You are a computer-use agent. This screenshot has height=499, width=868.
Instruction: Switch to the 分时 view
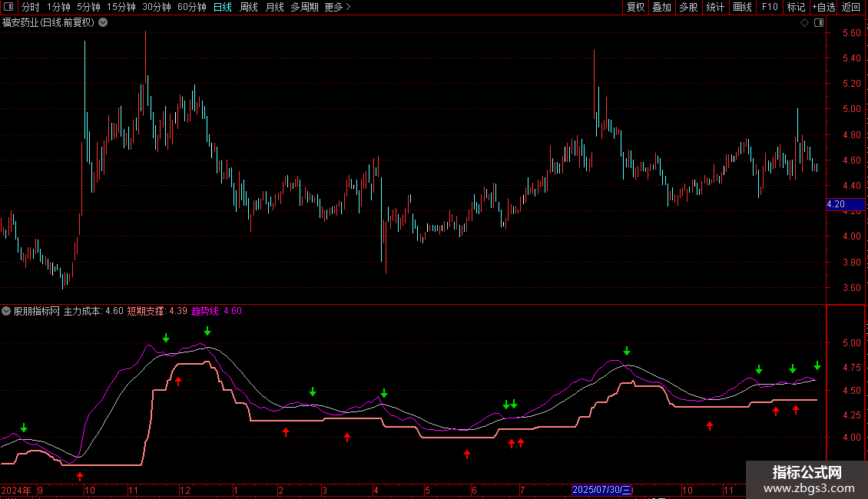(30, 7)
